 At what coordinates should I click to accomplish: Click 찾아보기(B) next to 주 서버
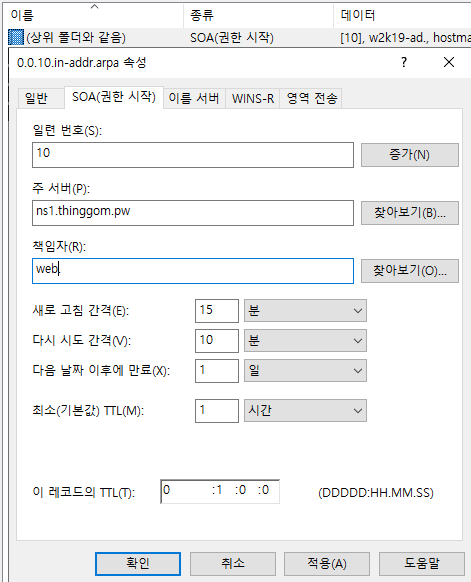point(409,213)
